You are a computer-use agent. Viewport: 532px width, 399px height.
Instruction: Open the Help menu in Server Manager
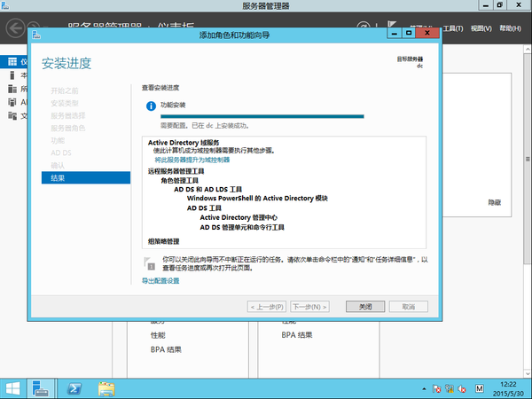(510, 28)
